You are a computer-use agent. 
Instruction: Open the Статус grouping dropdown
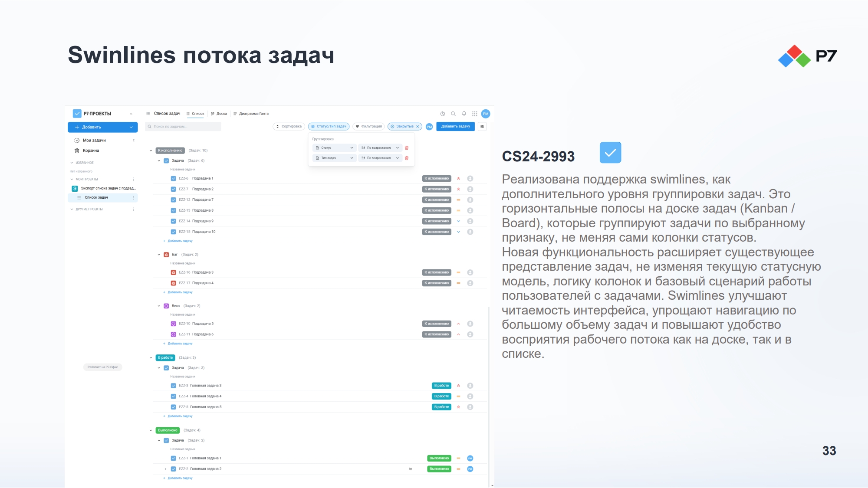pyautogui.click(x=335, y=148)
